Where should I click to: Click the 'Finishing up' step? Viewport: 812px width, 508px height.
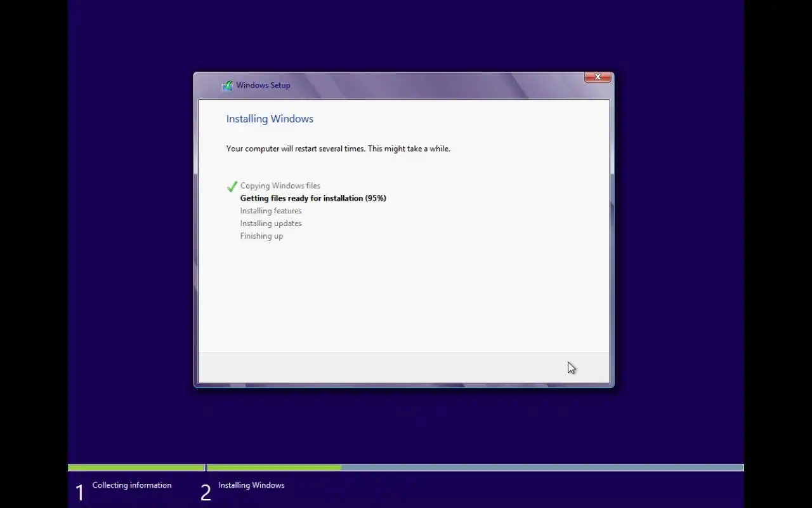261,236
